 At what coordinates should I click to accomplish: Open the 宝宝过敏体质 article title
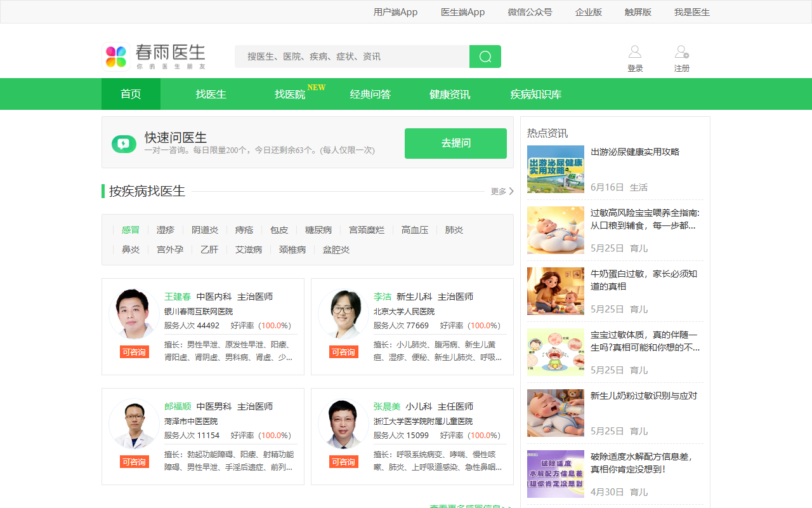(x=645, y=341)
